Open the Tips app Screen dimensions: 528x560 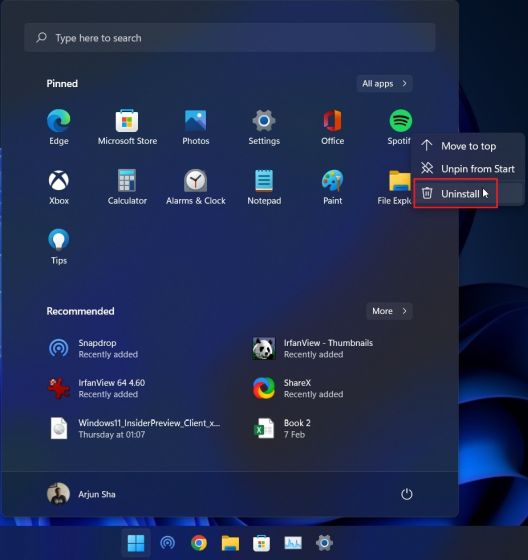pyautogui.click(x=59, y=247)
